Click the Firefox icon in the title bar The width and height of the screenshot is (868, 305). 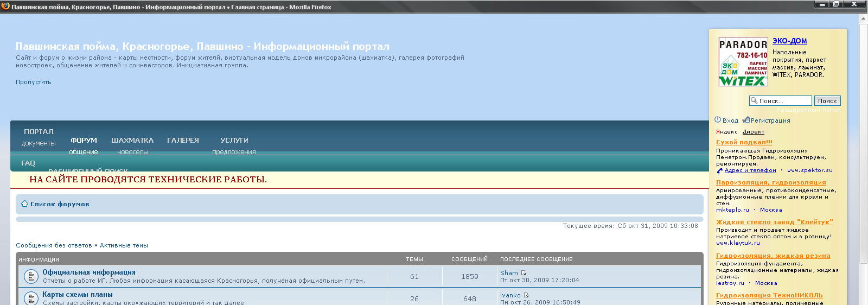tap(5, 6)
